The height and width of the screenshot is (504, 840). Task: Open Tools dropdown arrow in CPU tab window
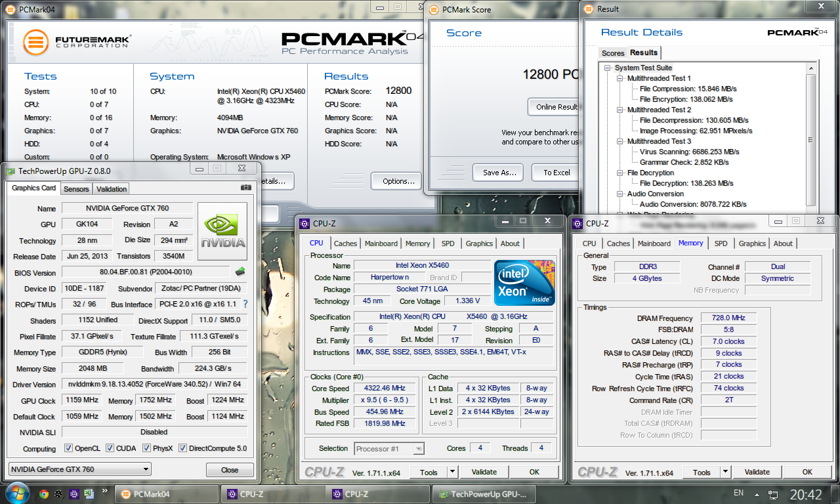coord(452,472)
